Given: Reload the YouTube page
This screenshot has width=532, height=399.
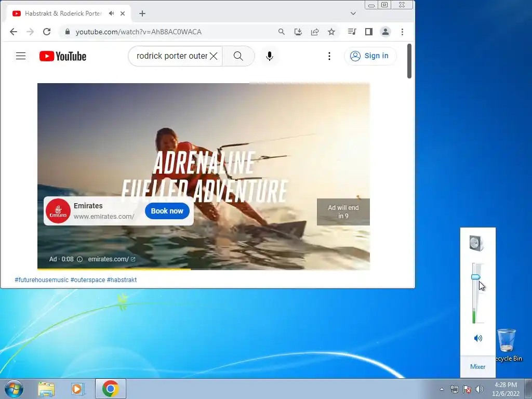Looking at the screenshot, I should (47, 32).
